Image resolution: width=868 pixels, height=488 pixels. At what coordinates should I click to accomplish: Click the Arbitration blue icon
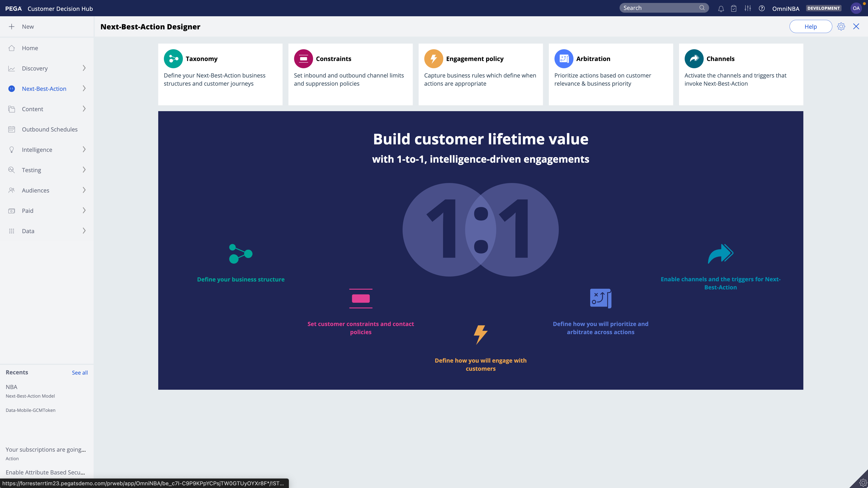563,59
